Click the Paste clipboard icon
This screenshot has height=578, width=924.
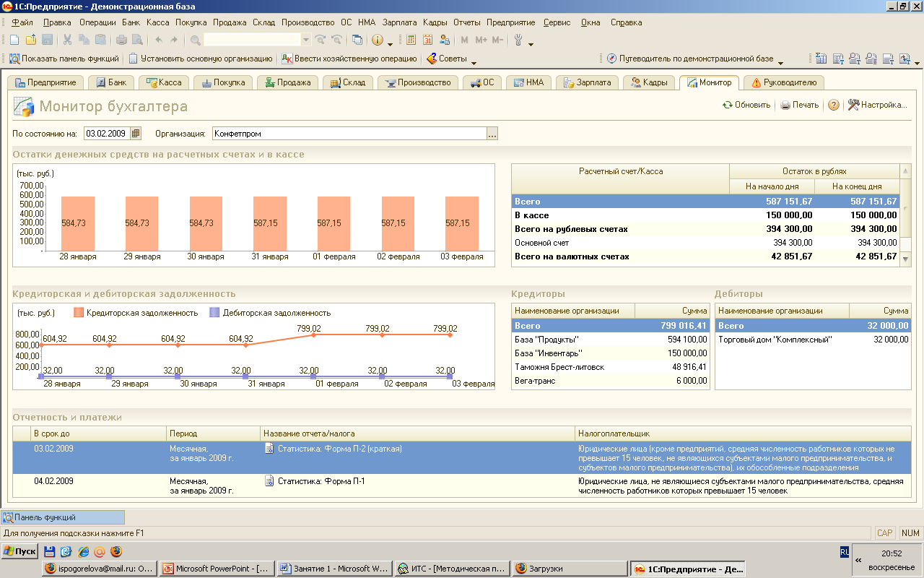click(x=100, y=40)
